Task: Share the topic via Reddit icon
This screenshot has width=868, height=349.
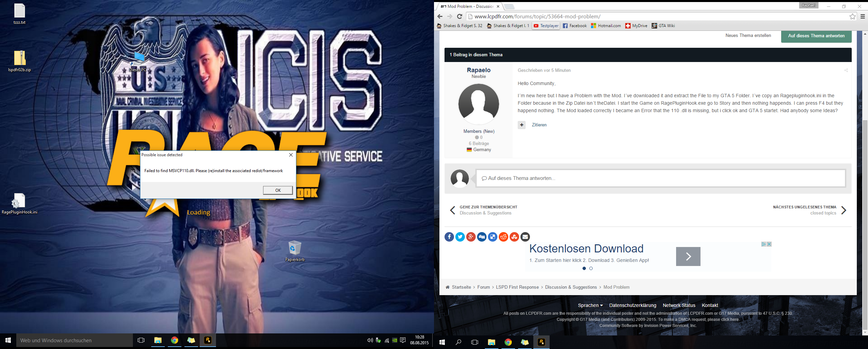Action: [504, 237]
